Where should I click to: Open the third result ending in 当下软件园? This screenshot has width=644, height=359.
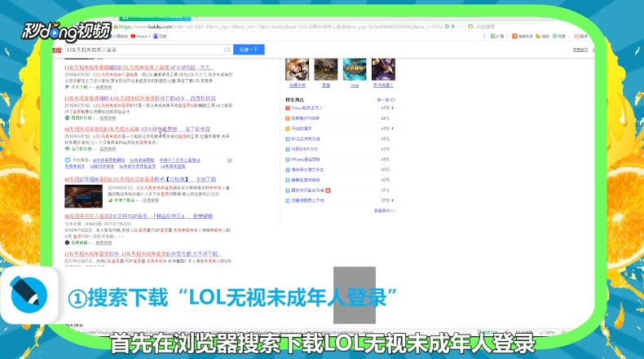point(137,129)
